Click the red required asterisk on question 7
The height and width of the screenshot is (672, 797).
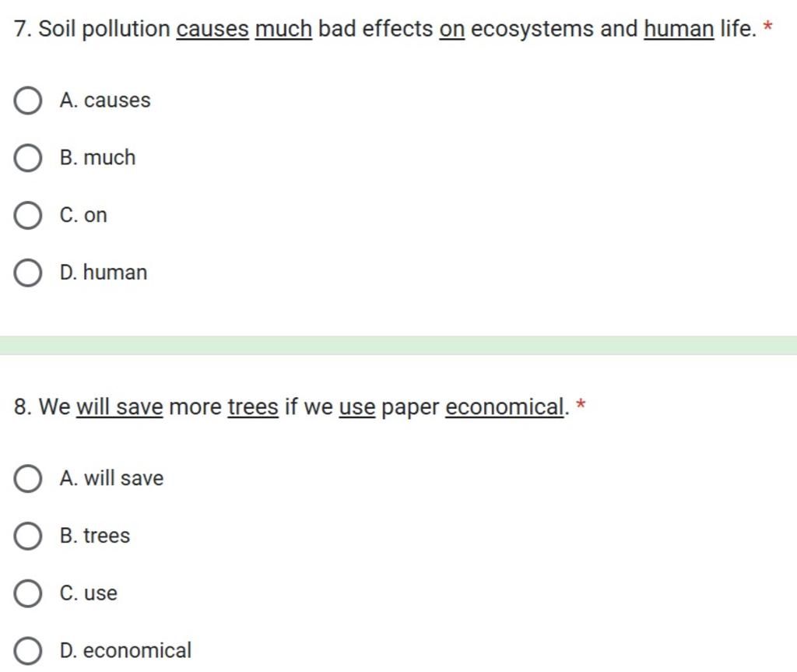[x=768, y=29]
